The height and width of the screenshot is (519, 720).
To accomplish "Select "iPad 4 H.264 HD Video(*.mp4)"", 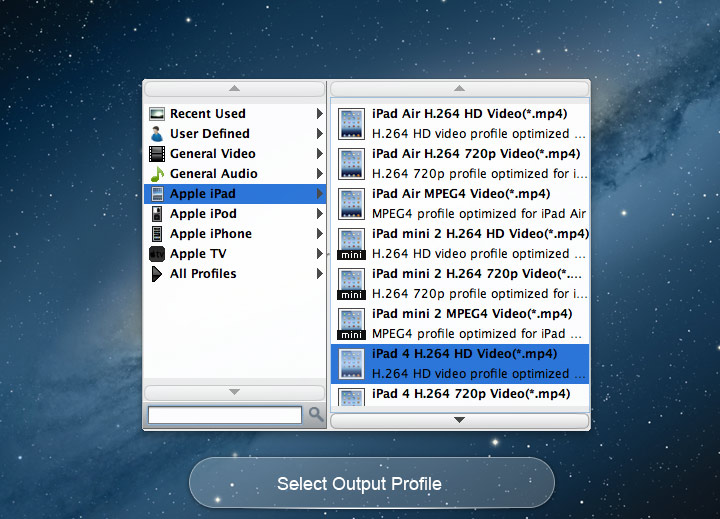I will pyautogui.click(x=460, y=364).
